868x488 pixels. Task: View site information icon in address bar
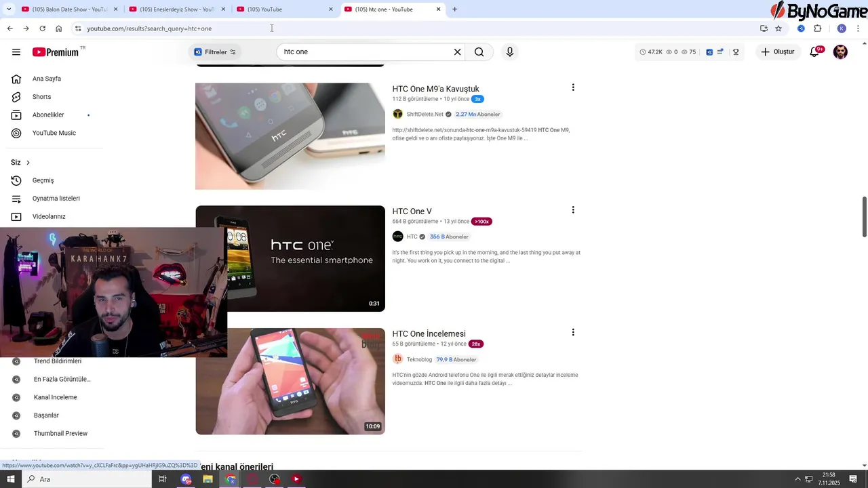coord(78,28)
